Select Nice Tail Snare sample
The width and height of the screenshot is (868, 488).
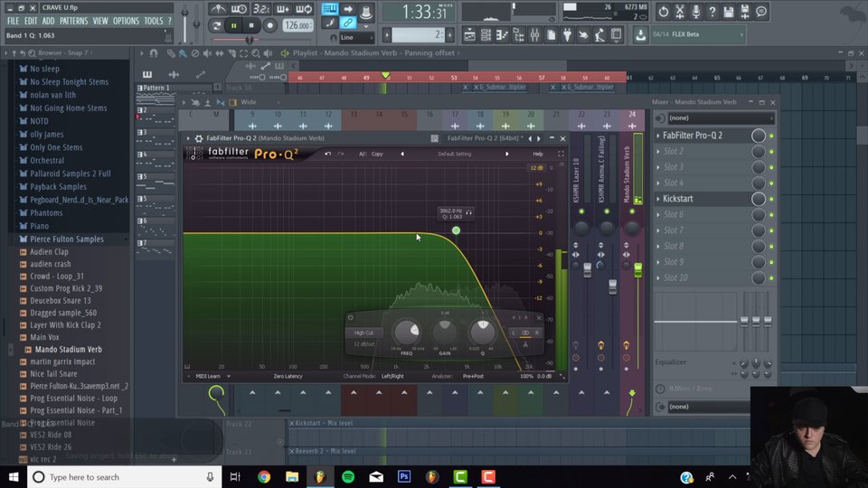coord(53,373)
